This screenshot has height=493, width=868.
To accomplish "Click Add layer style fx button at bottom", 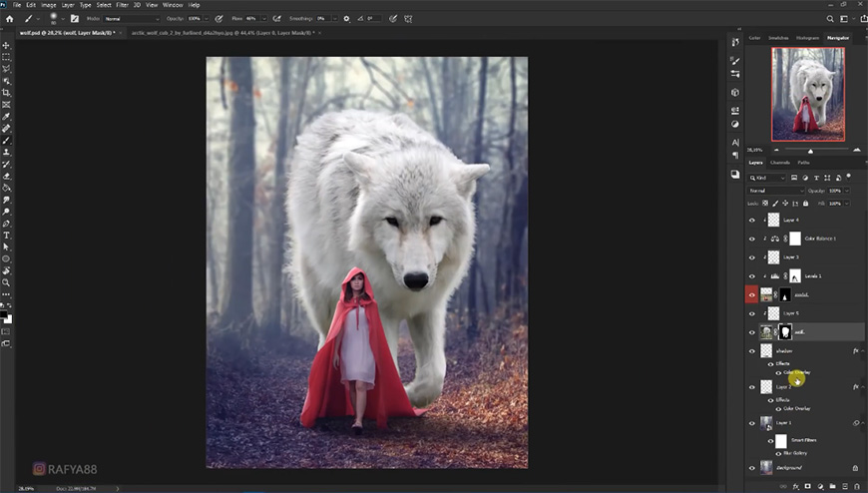I will (795, 486).
